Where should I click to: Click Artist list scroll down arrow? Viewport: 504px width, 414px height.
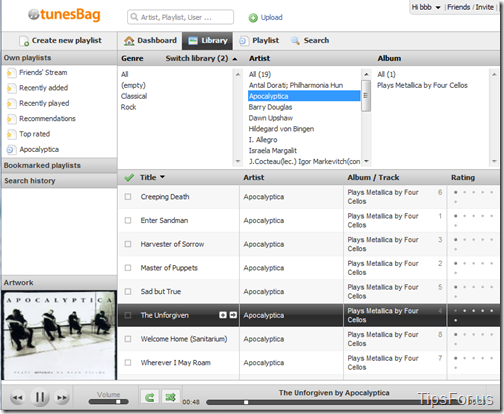coord(366,161)
